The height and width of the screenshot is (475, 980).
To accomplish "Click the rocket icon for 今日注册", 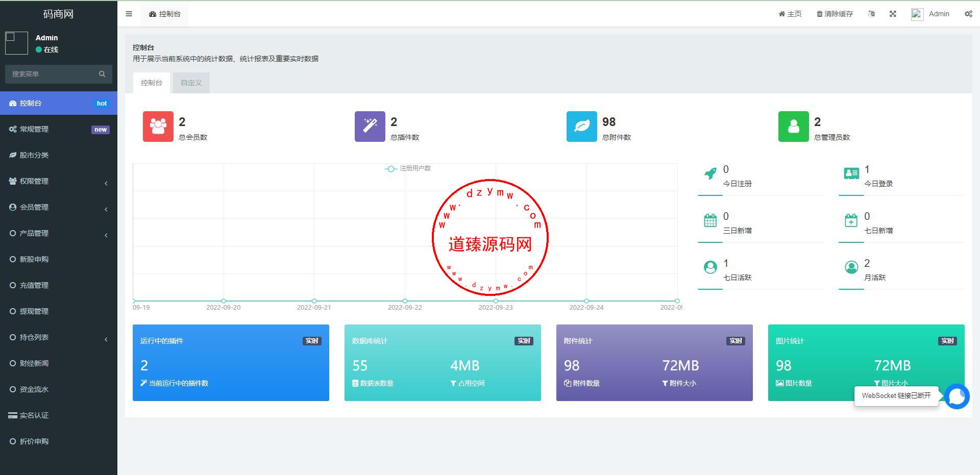I will (710, 173).
